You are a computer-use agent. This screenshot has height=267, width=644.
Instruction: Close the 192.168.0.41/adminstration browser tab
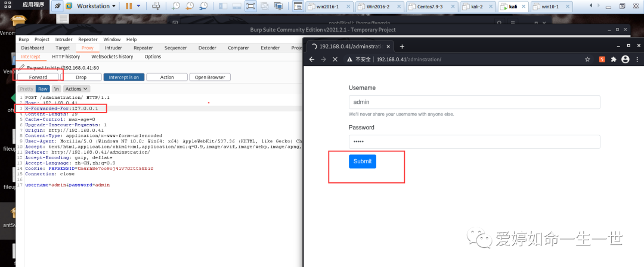[x=388, y=46]
